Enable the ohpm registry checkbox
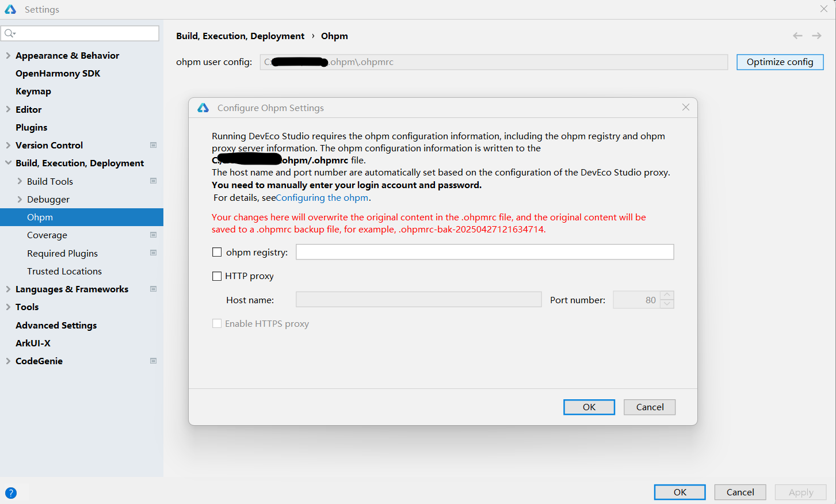 point(217,252)
